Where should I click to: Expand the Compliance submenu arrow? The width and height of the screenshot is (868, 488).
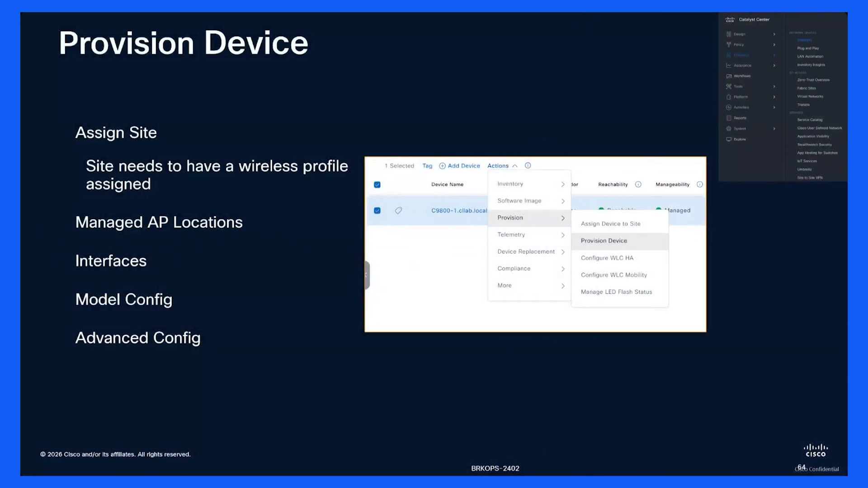(x=563, y=269)
